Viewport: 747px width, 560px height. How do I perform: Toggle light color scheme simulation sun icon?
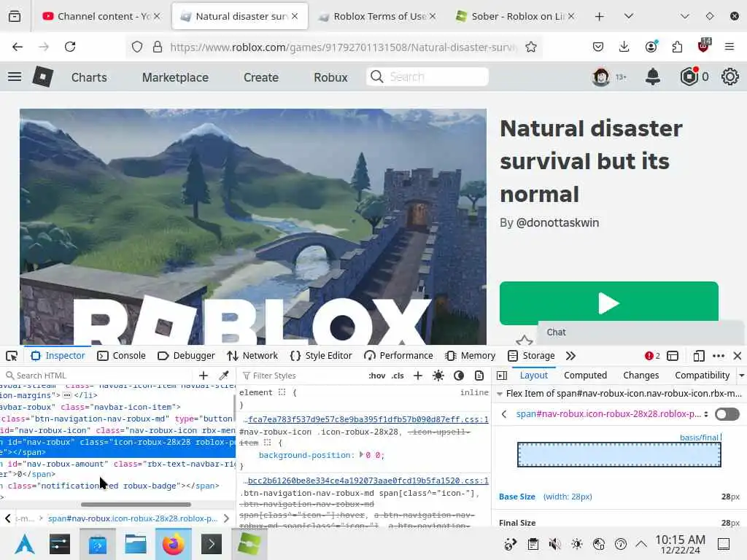click(438, 376)
